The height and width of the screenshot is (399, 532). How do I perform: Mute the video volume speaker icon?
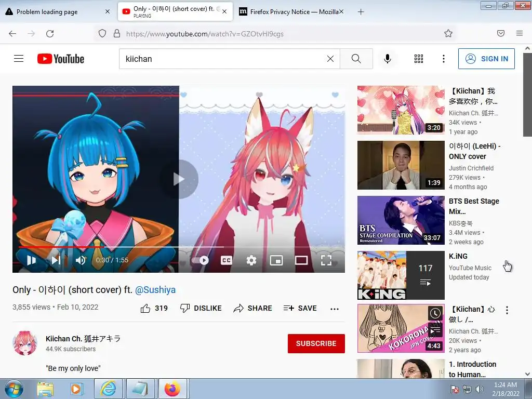81,260
